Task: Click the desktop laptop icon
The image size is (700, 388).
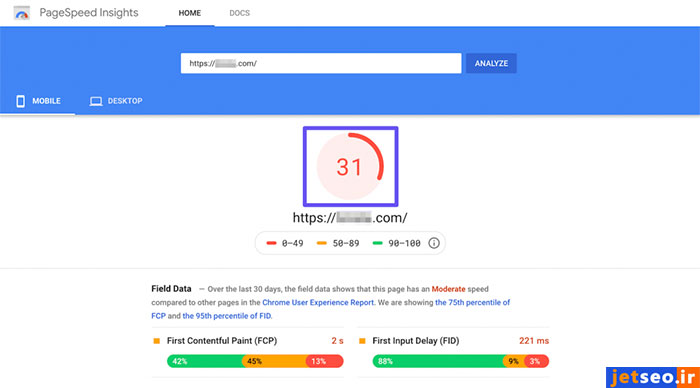Action: pos(96,101)
